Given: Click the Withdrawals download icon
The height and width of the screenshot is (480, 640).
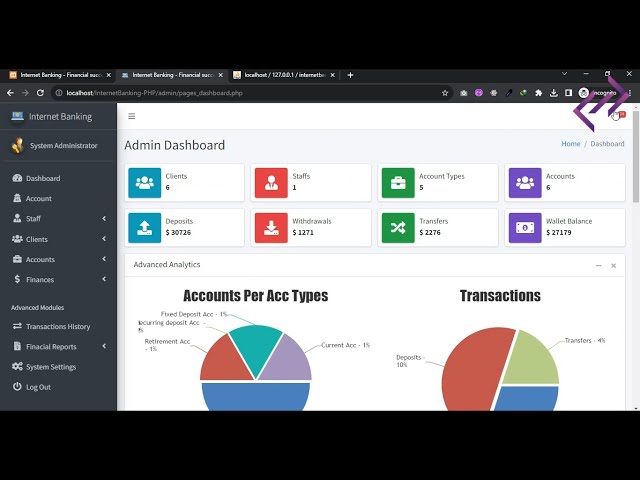Looking at the screenshot, I should point(271,228).
